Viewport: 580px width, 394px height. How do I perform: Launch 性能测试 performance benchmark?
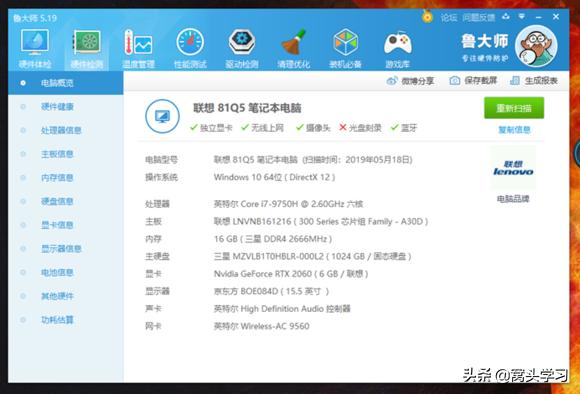click(190, 48)
